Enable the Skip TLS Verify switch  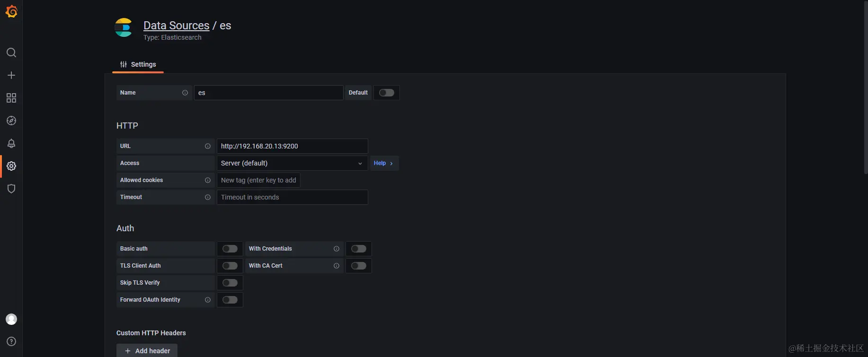click(230, 283)
